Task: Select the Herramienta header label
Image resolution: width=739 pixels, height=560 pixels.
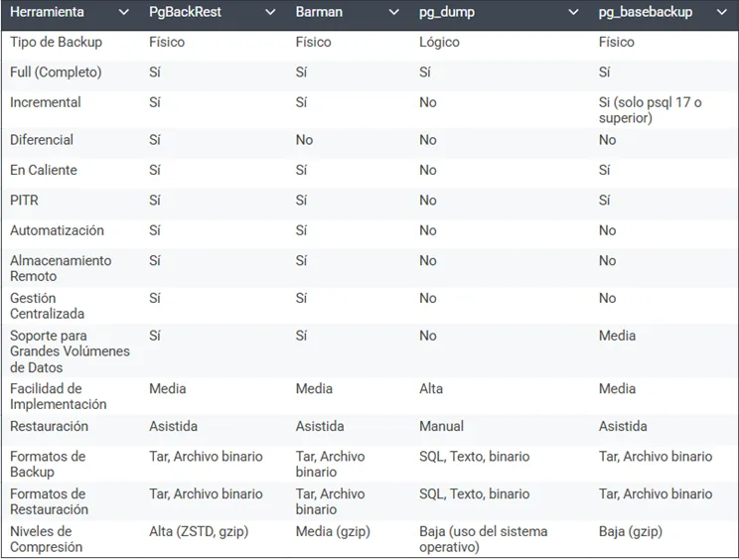Action: tap(47, 12)
